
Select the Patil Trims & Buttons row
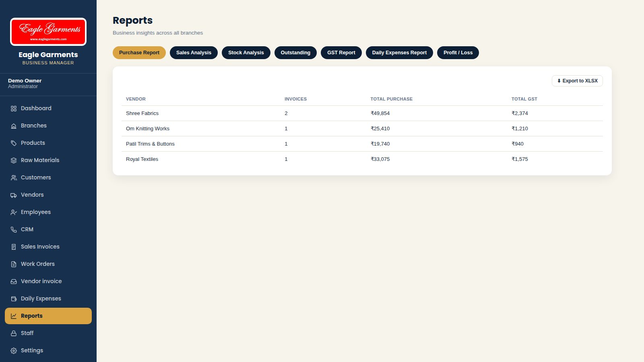click(362, 144)
